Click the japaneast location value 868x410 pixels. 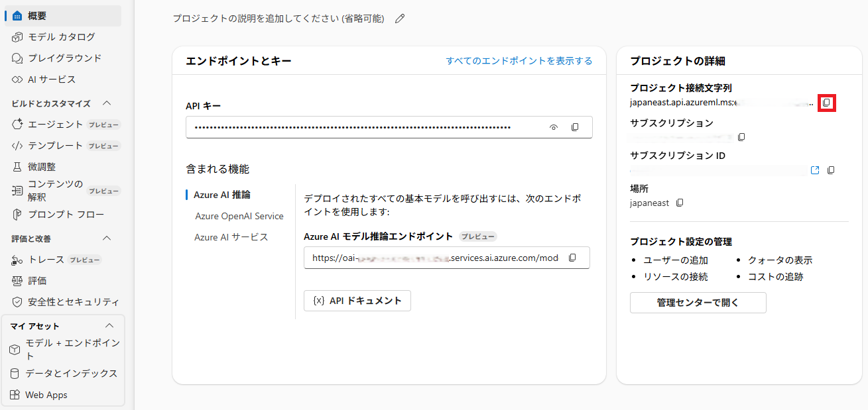[650, 203]
